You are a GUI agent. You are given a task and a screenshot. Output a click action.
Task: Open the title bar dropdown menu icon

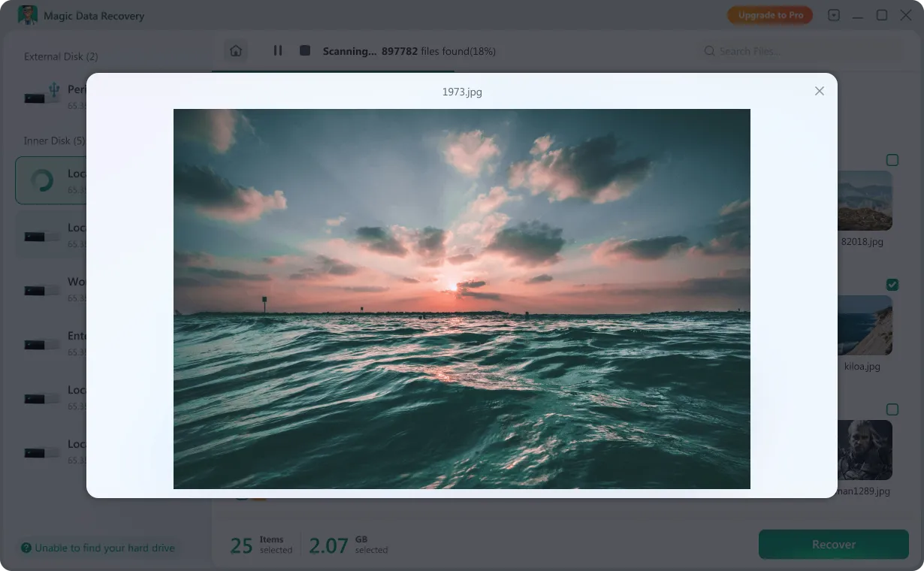pyautogui.click(x=834, y=16)
